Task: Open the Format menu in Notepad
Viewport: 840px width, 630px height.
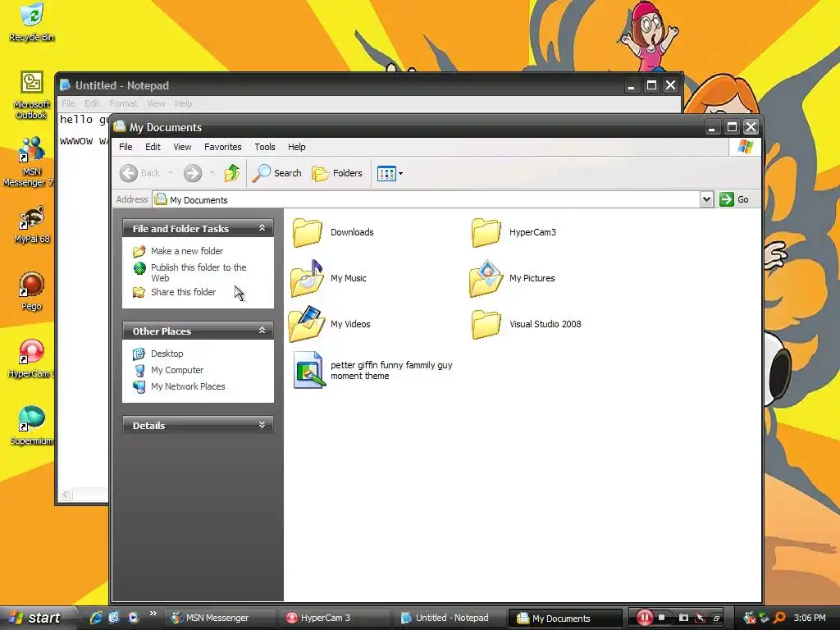Action: coord(123,103)
